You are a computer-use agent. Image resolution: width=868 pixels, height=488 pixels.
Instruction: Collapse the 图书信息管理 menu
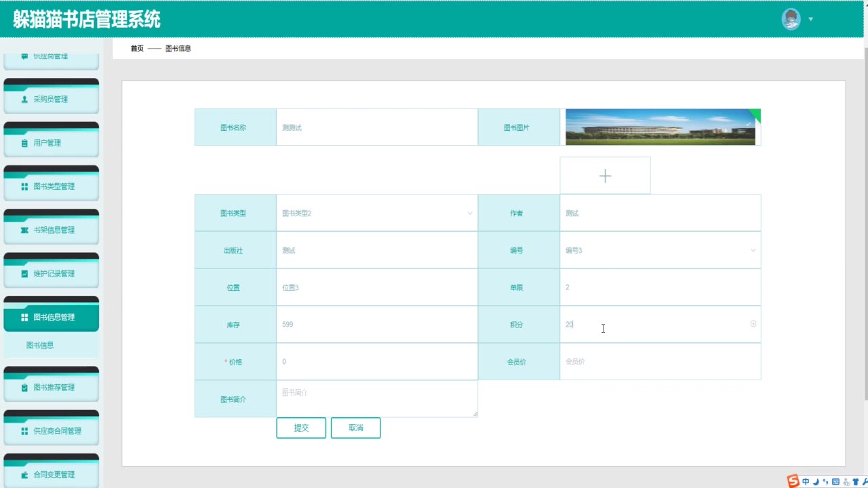coord(52,314)
